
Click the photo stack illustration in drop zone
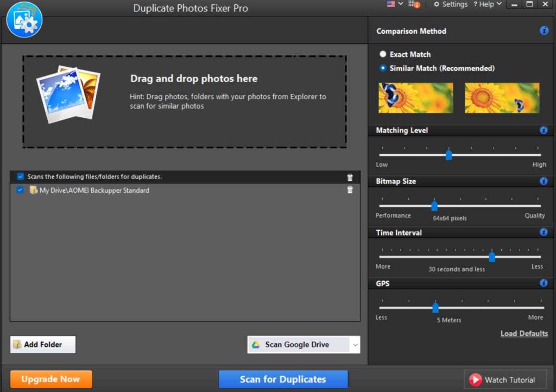pyautogui.click(x=68, y=94)
